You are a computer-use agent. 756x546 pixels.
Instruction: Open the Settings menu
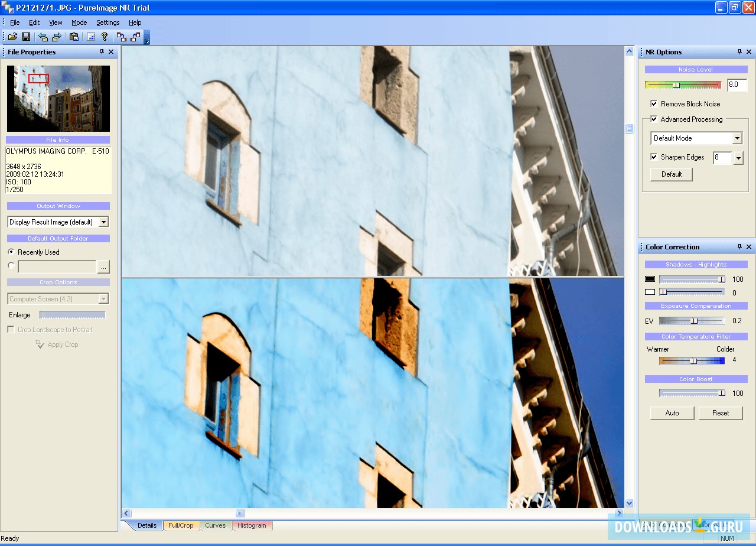tap(107, 22)
